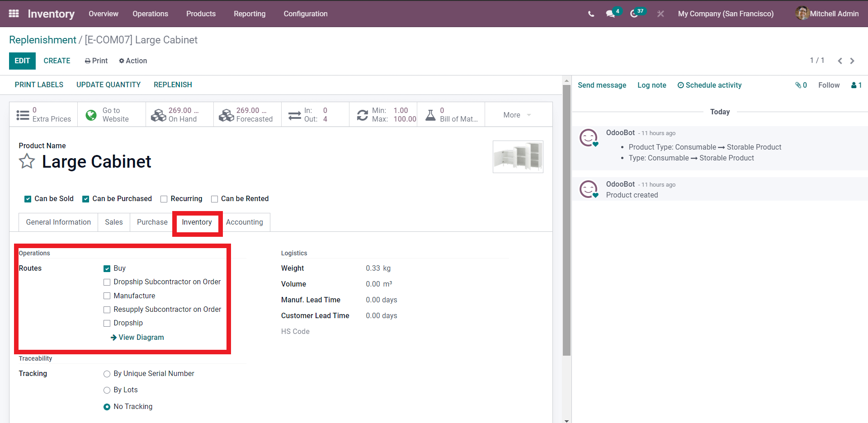This screenshot has height=423, width=868.
Task: Check the Manufacture route
Action: coord(107,296)
